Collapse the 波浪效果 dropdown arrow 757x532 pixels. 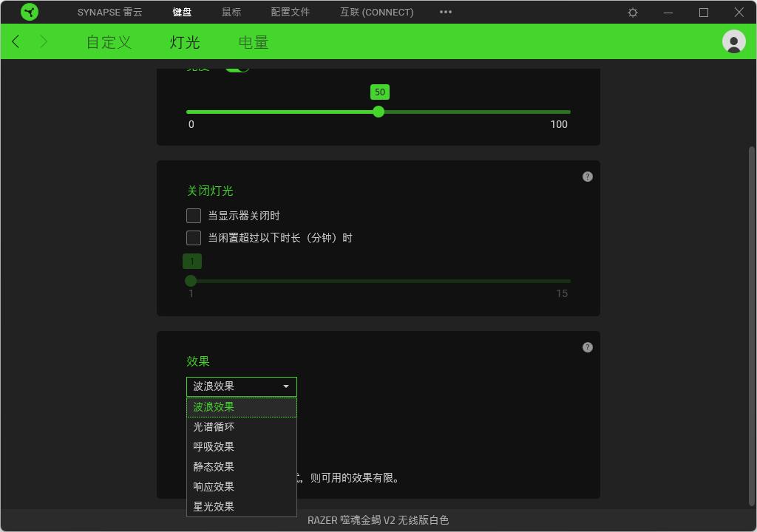[285, 386]
